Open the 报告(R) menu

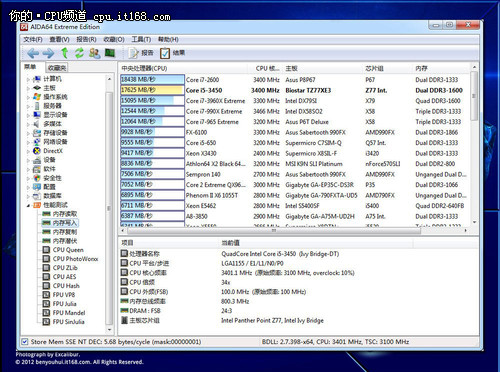pyautogui.click(x=86, y=39)
